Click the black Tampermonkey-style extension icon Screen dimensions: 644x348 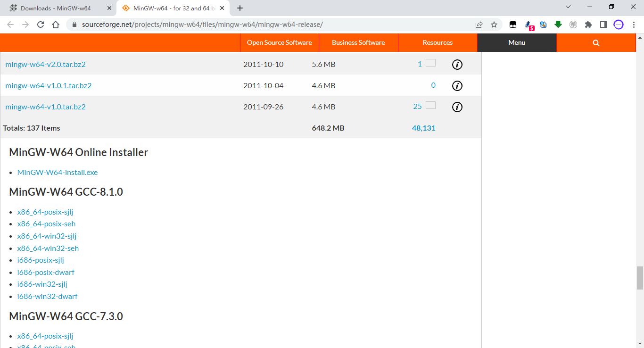(513, 25)
